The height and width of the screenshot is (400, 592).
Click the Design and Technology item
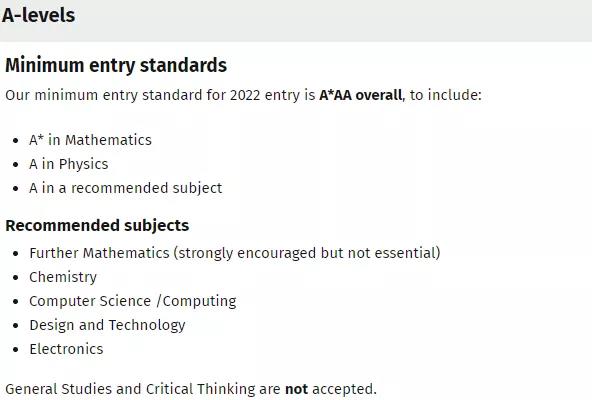[107, 325]
